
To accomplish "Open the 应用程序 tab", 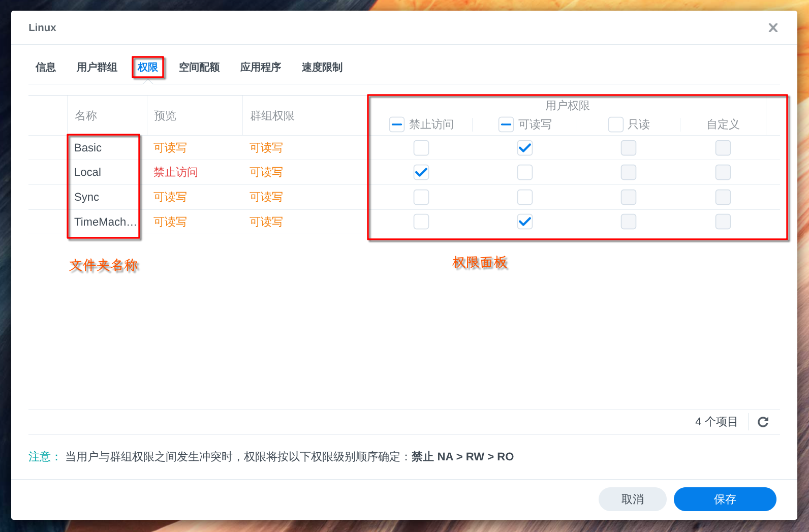I will click(261, 67).
